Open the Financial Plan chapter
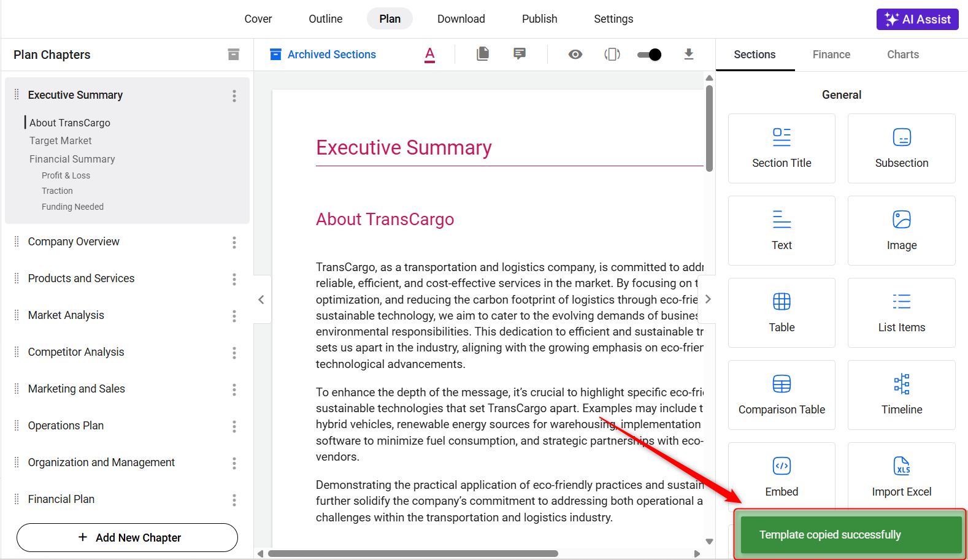 [61, 499]
